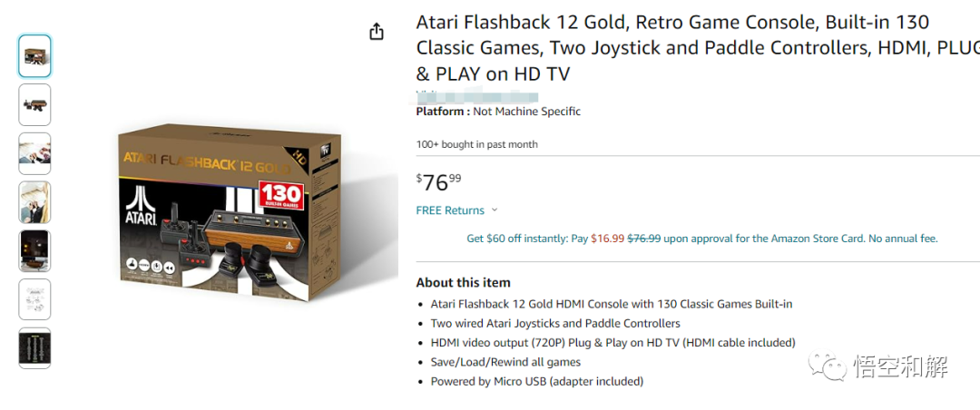View the fourth product thumbnail image

[x=35, y=202]
